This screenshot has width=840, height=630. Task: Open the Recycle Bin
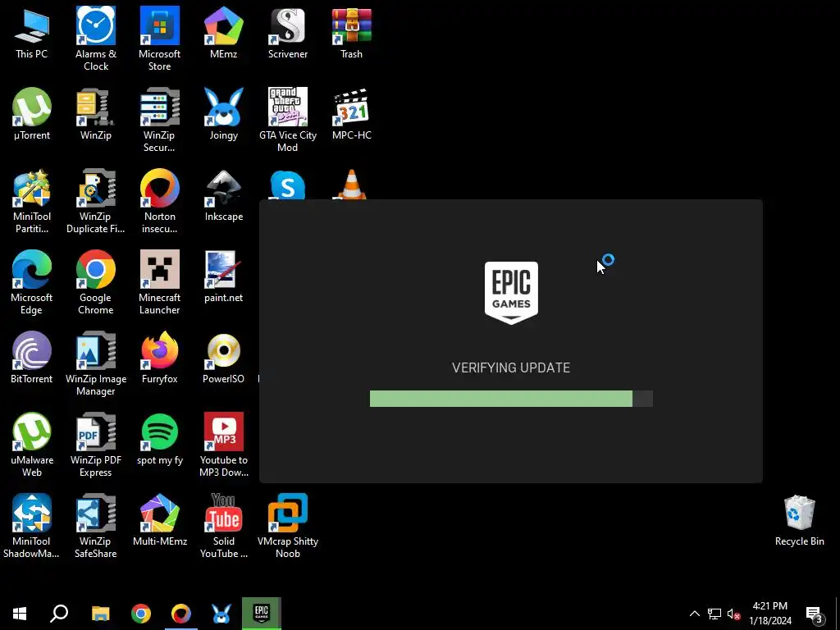(799, 520)
